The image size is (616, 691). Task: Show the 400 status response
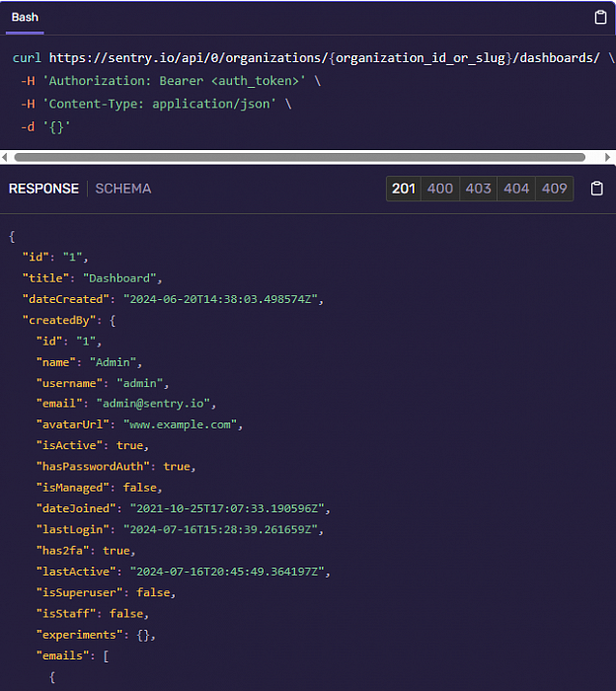pos(440,189)
